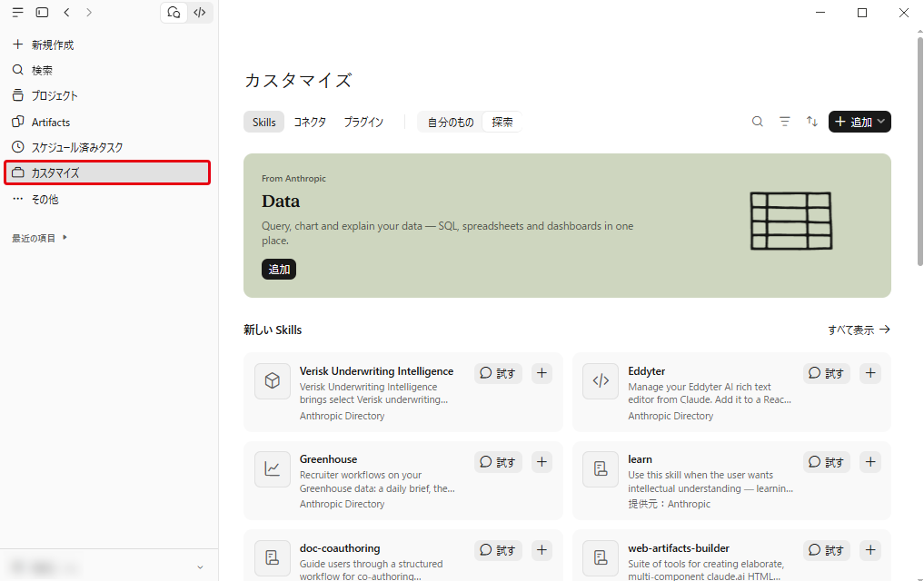Viewport: 924px width, 581px height.
Task: Open スケジュール済みタスク in the sidebar
Action: (108, 147)
